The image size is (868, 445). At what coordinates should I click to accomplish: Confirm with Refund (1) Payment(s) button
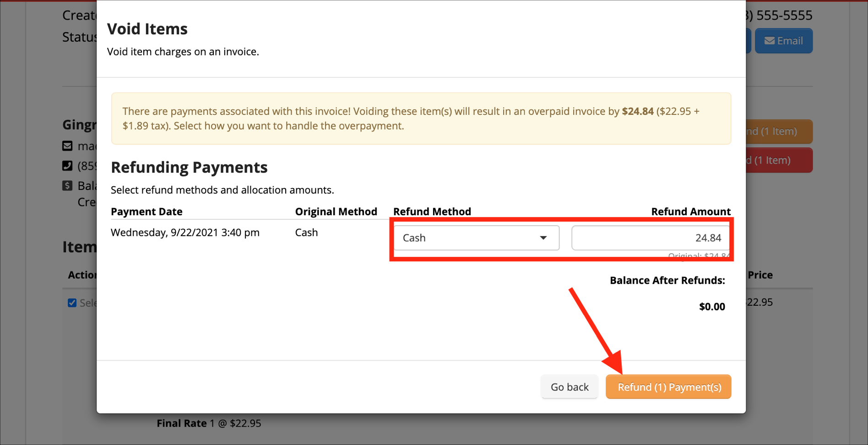click(x=668, y=387)
